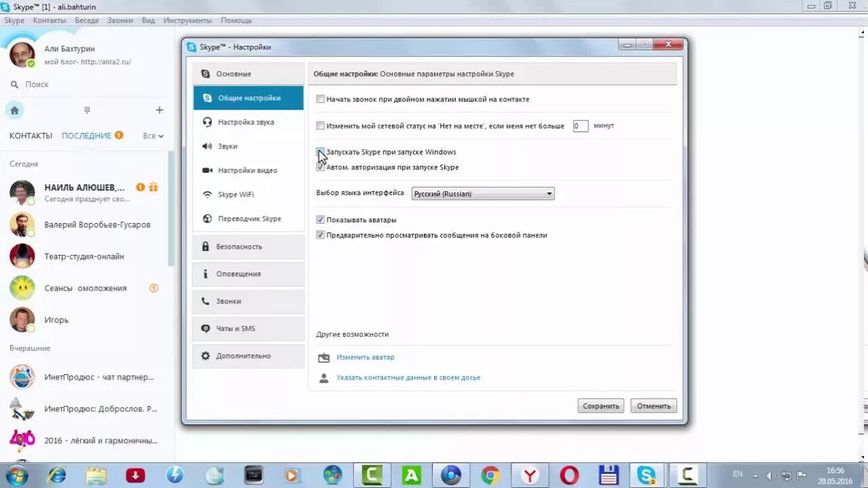Click the search magnifier icon
Screen dimensions: 868x488
(x=14, y=85)
